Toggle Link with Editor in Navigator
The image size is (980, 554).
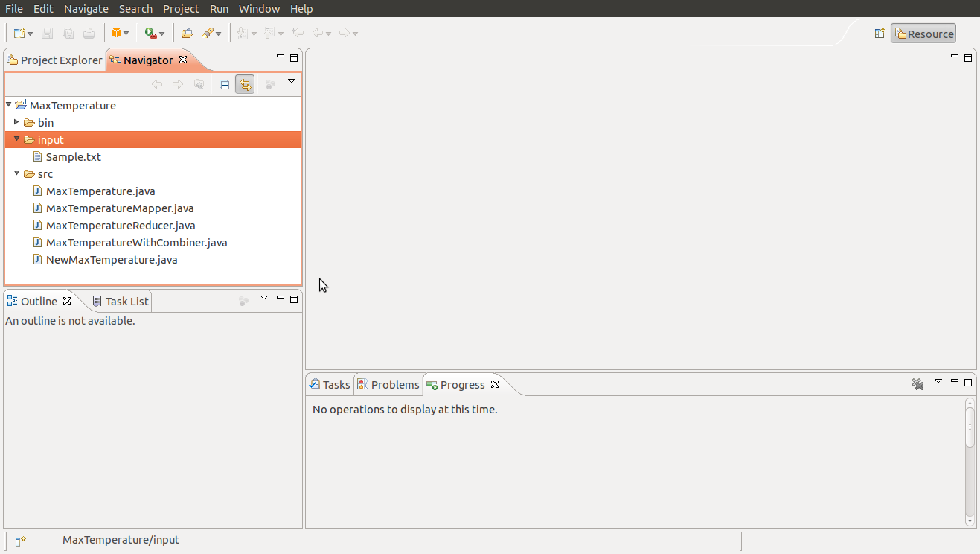[245, 84]
